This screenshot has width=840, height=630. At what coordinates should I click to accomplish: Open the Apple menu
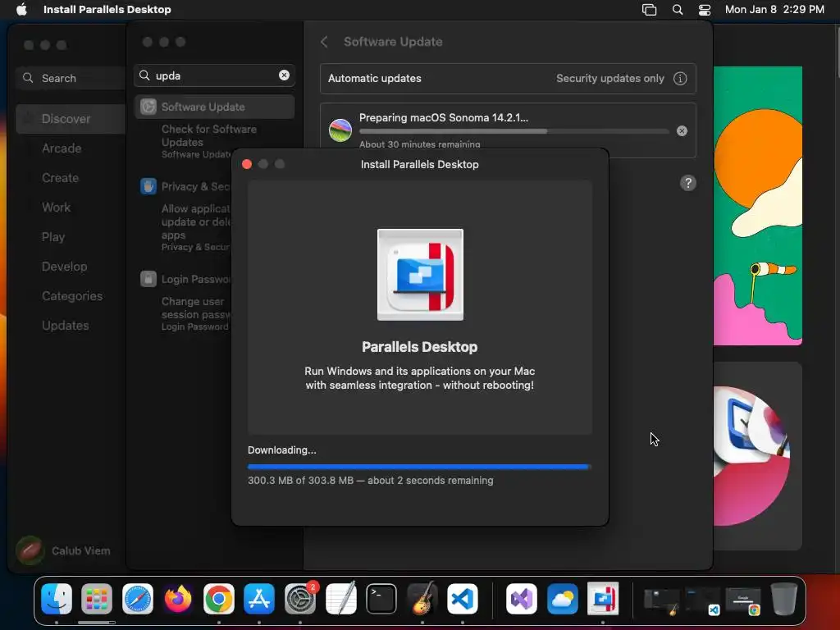click(x=21, y=10)
